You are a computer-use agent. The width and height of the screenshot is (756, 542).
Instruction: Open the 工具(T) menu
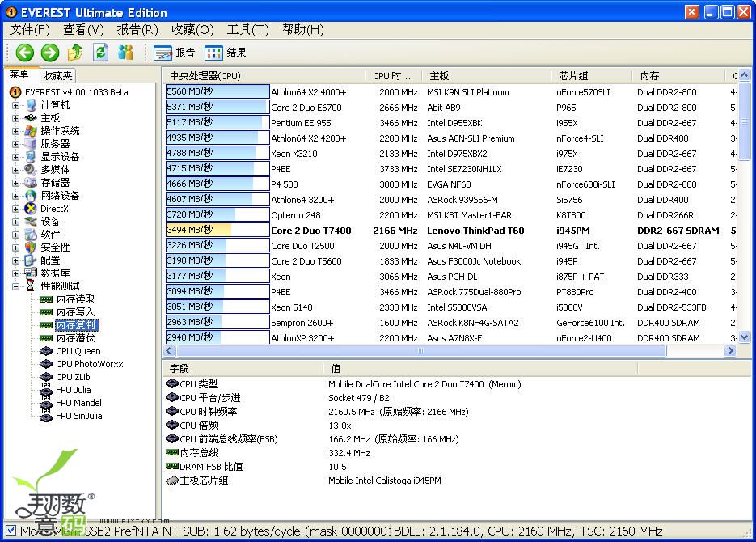[x=247, y=30]
